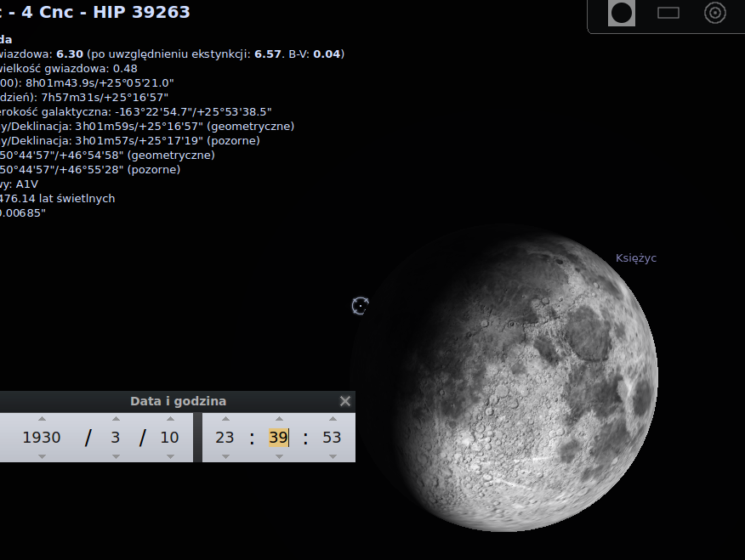Enable the Telrad sight concentric-circles icon
The width and height of the screenshot is (745, 560).
click(x=715, y=13)
